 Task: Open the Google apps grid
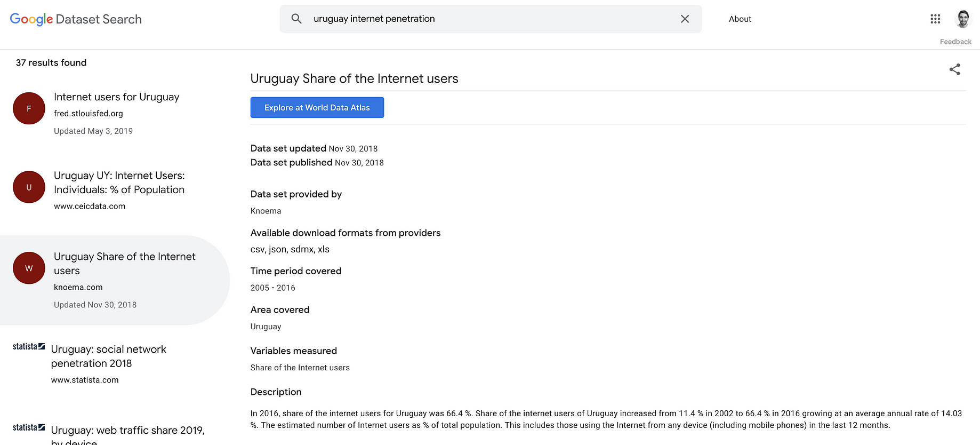(x=935, y=19)
